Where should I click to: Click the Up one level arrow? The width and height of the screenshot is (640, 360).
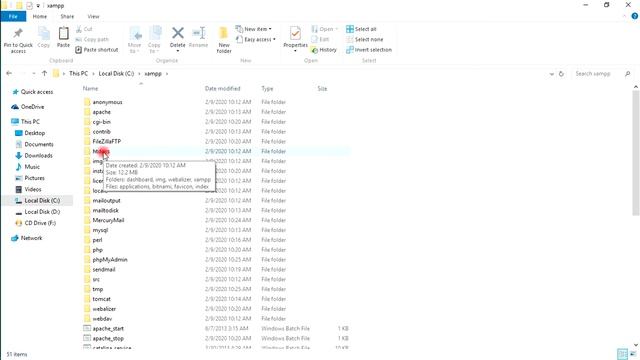[x=44, y=73]
